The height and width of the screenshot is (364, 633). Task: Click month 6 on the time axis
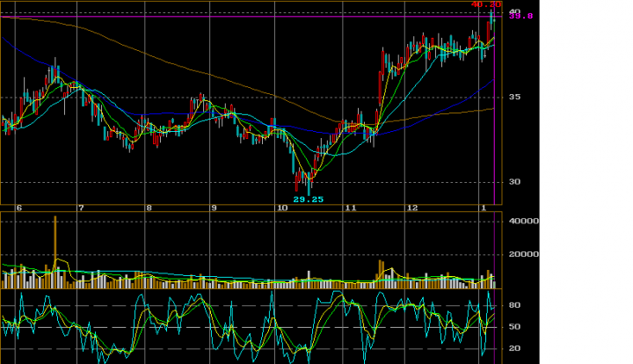[18, 207]
